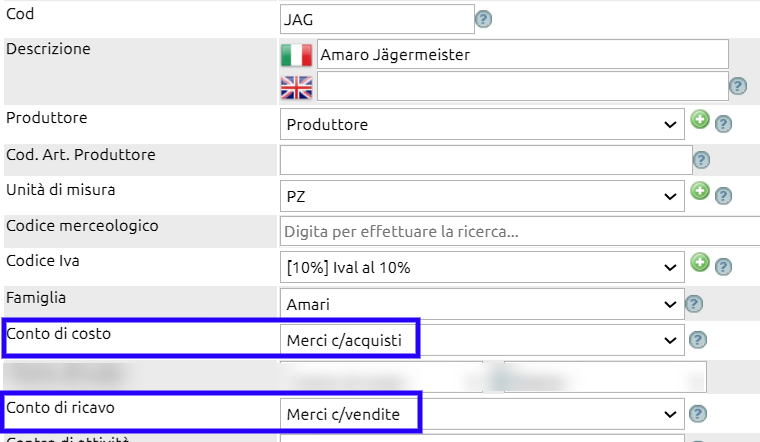Expand the Produttore dropdown
Image resolution: width=760 pixels, height=442 pixels.
pos(482,124)
